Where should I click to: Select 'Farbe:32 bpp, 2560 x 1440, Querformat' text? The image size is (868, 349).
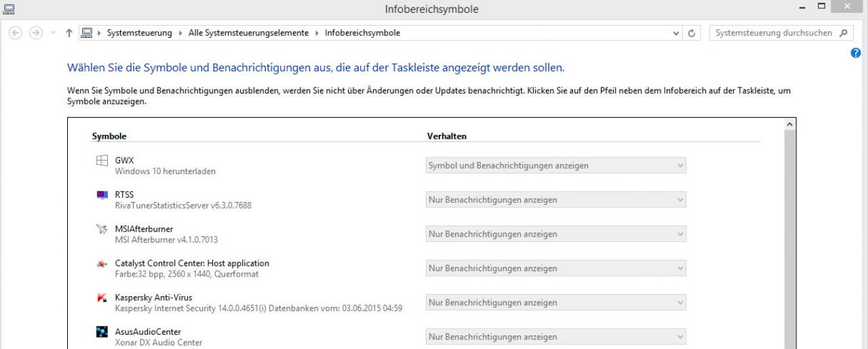[x=186, y=274]
